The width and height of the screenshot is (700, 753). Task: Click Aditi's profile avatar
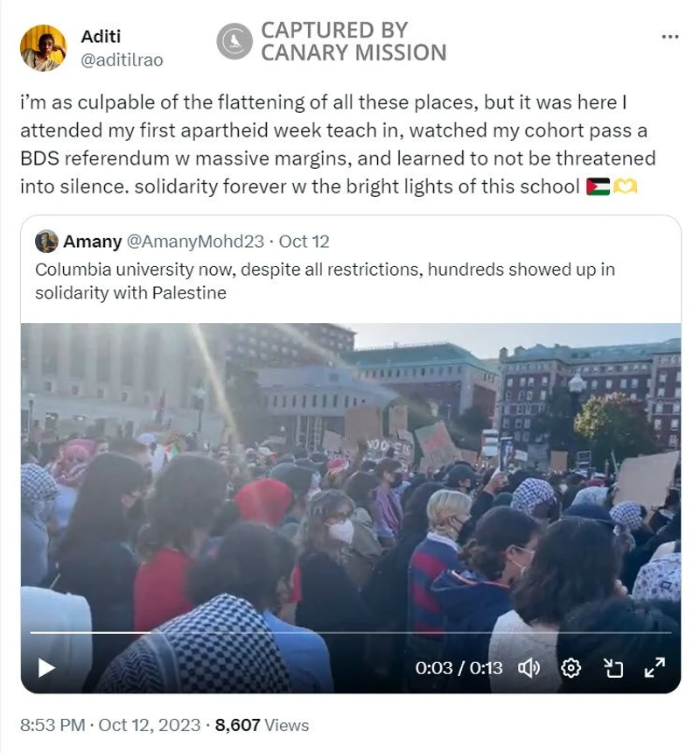click(43, 47)
